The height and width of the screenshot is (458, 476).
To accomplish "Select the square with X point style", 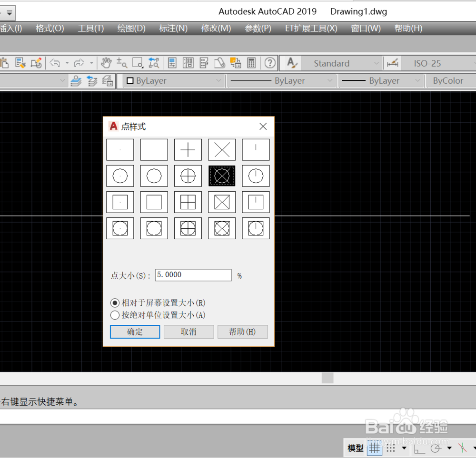I will pos(222,202).
